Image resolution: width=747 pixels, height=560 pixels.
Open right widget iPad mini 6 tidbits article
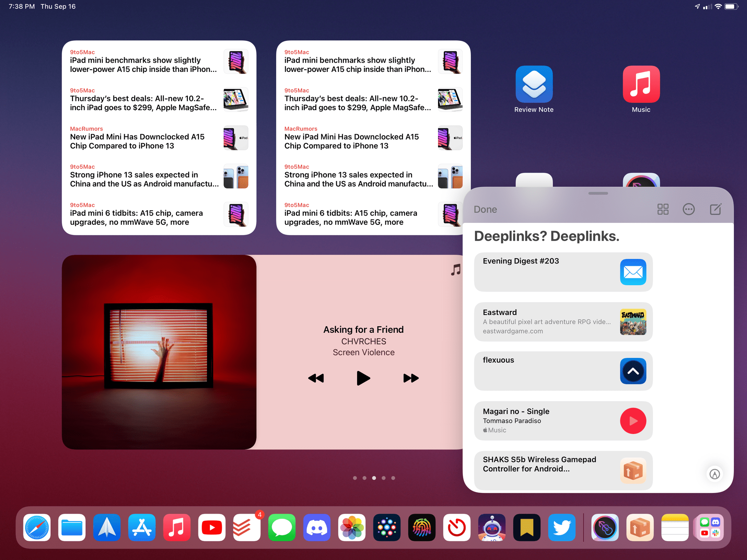373,214
